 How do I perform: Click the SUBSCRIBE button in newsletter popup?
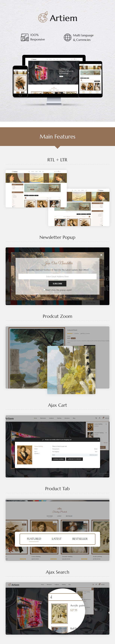pos(57,284)
